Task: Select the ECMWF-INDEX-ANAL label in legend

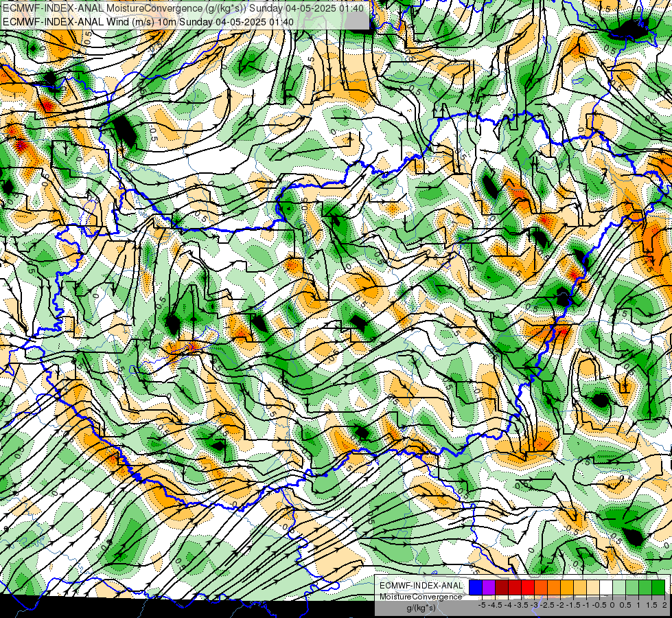Action: pyautogui.click(x=421, y=586)
